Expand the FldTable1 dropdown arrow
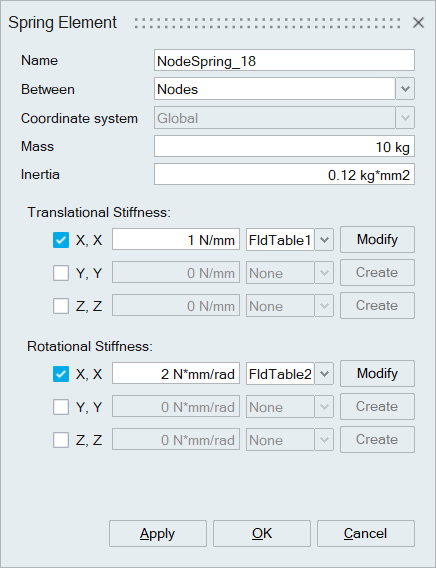The height and width of the screenshot is (568, 436). pos(324,239)
